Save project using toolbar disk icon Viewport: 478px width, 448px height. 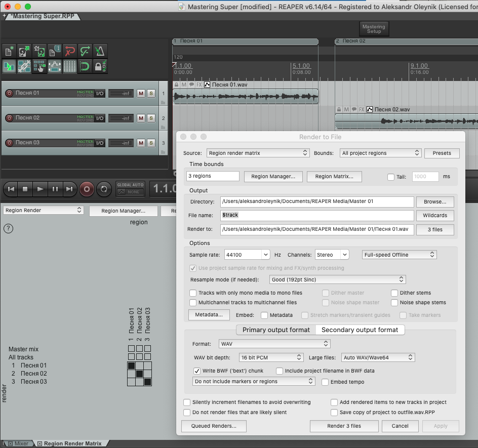click(39, 51)
